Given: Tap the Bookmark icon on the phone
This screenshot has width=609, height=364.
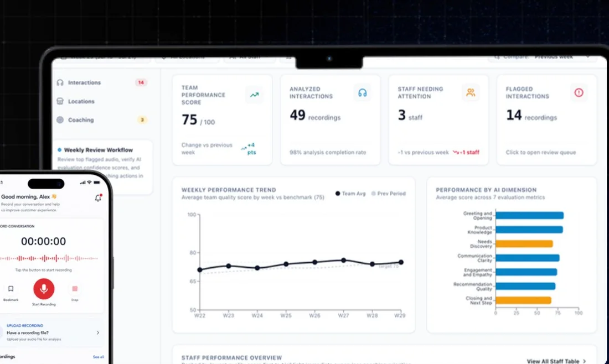Looking at the screenshot, I should pyautogui.click(x=11, y=289).
